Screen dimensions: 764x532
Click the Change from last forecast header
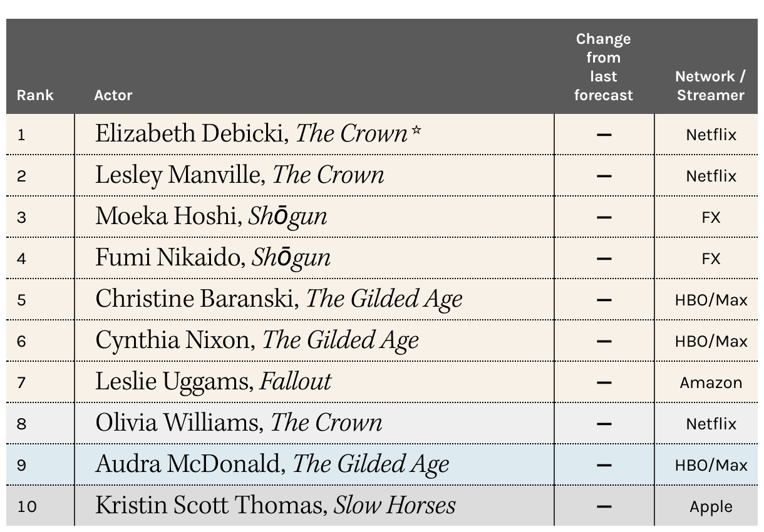click(604, 67)
